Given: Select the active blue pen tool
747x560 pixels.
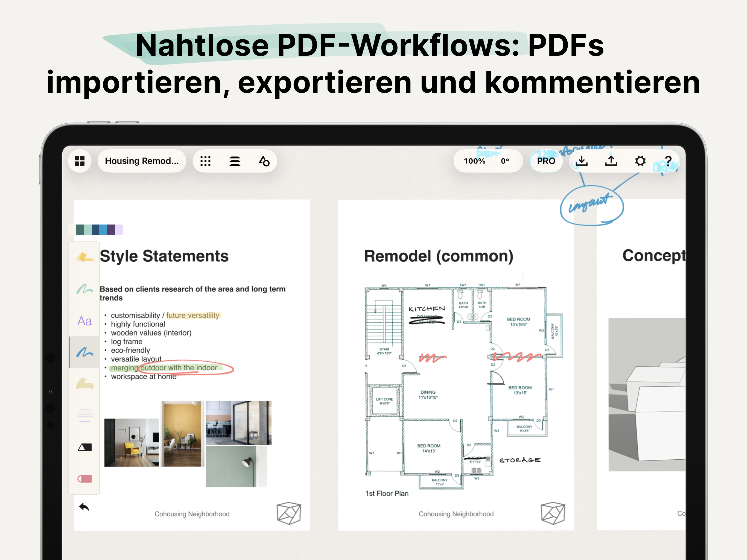Looking at the screenshot, I should point(84,352).
